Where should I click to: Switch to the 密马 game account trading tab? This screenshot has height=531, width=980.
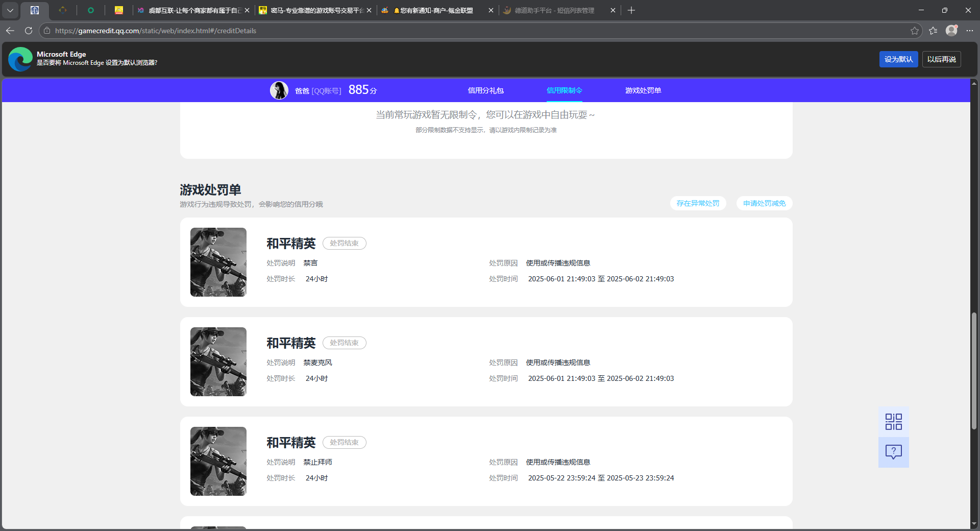click(x=311, y=10)
